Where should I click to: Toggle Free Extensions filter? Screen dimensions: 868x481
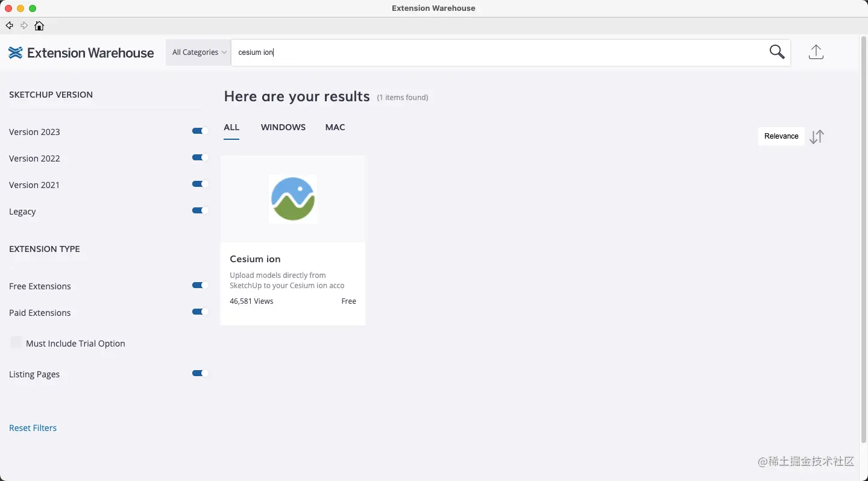pos(200,285)
